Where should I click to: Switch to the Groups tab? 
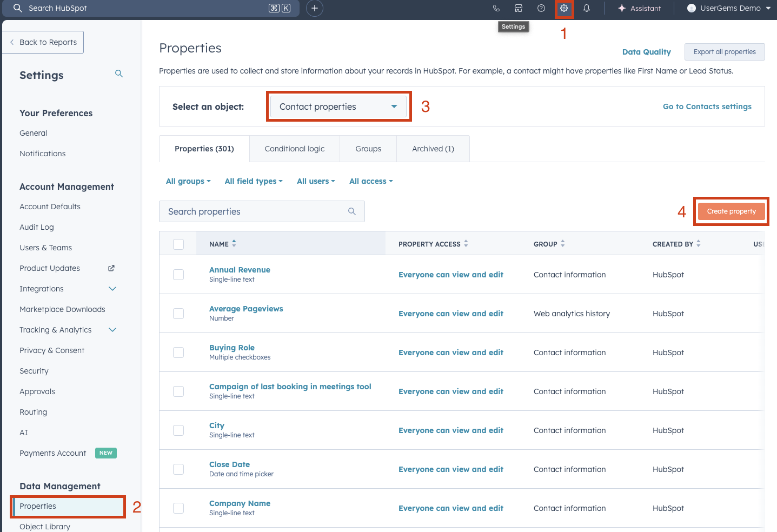368,149
